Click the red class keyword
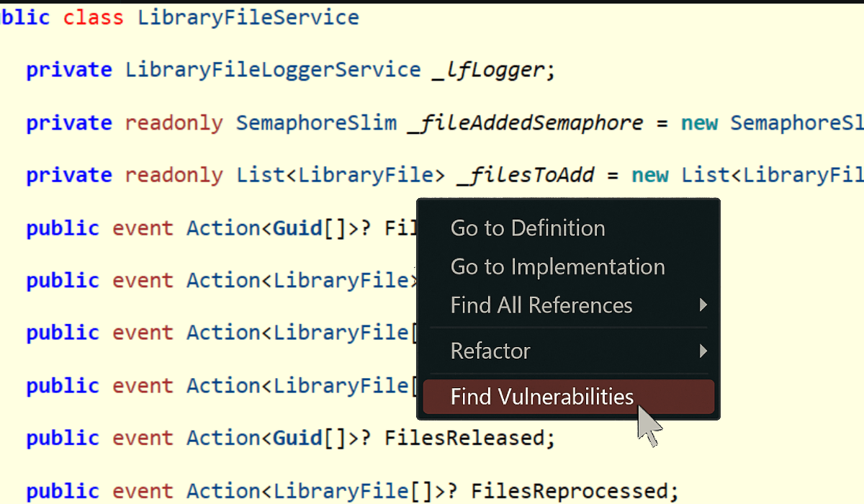Image resolution: width=864 pixels, height=504 pixels. [x=93, y=17]
